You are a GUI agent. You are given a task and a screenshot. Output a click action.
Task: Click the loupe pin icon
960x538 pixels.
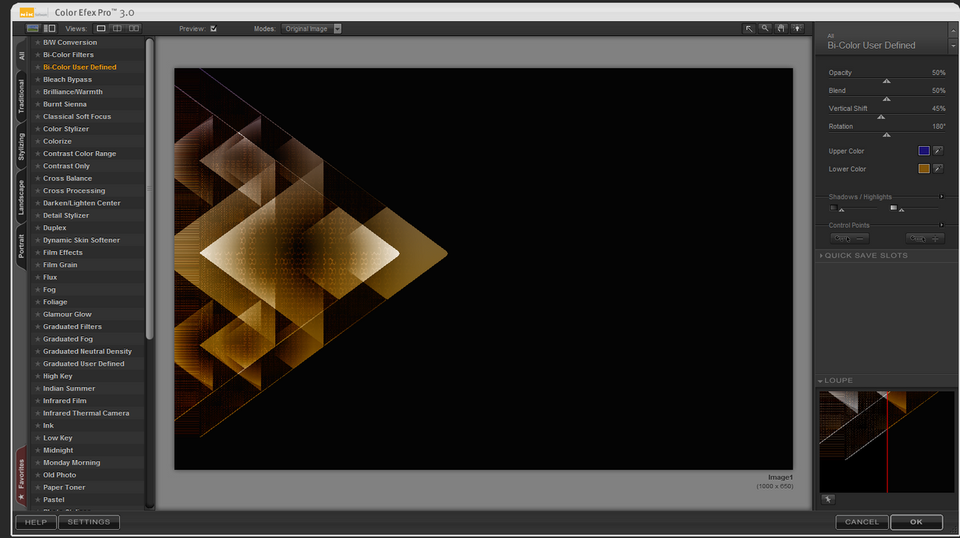[x=828, y=499]
